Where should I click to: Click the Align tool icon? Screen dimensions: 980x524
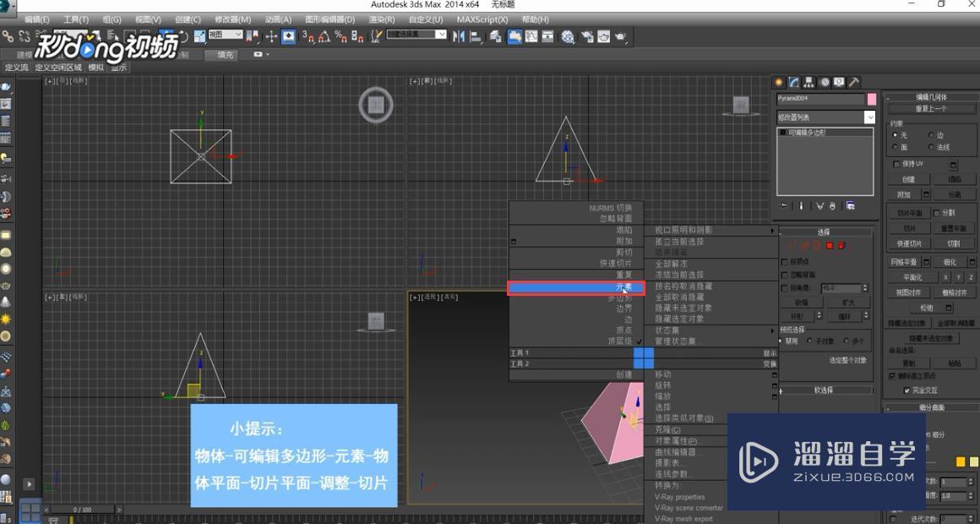coord(476,36)
